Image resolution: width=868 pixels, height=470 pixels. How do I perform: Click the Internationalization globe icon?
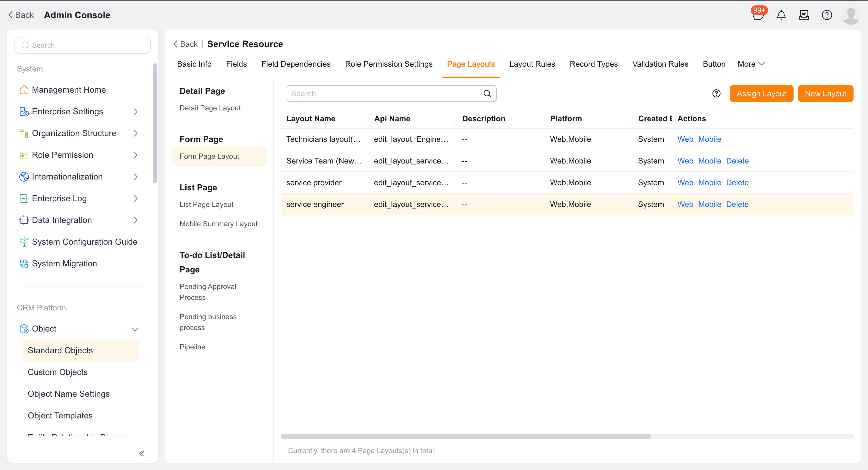(24, 177)
